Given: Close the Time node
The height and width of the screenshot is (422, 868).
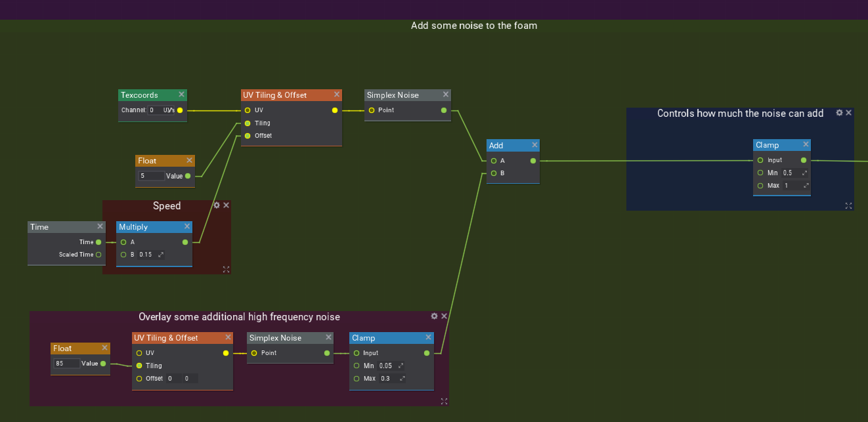Looking at the screenshot, I should pos(100,226).
